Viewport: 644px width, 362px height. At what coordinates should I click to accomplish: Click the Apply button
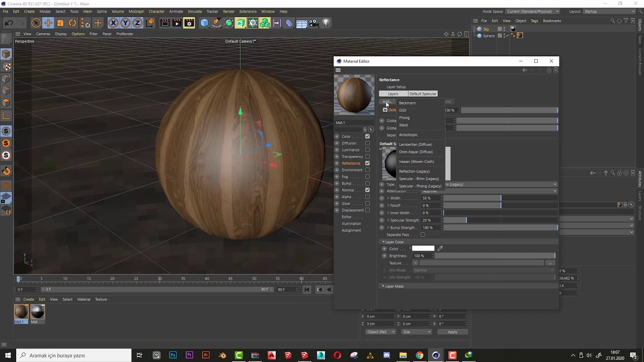pos(452,332)
